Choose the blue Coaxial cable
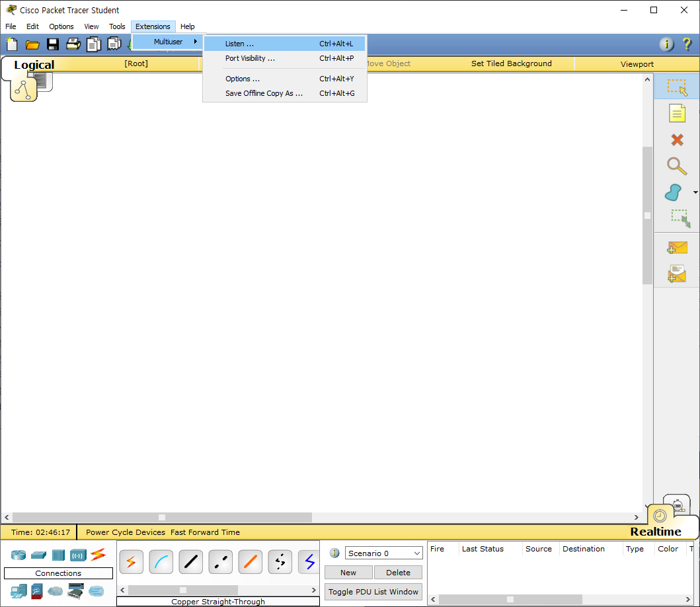This screenshot has width=700, height=607. click(309, 561)
